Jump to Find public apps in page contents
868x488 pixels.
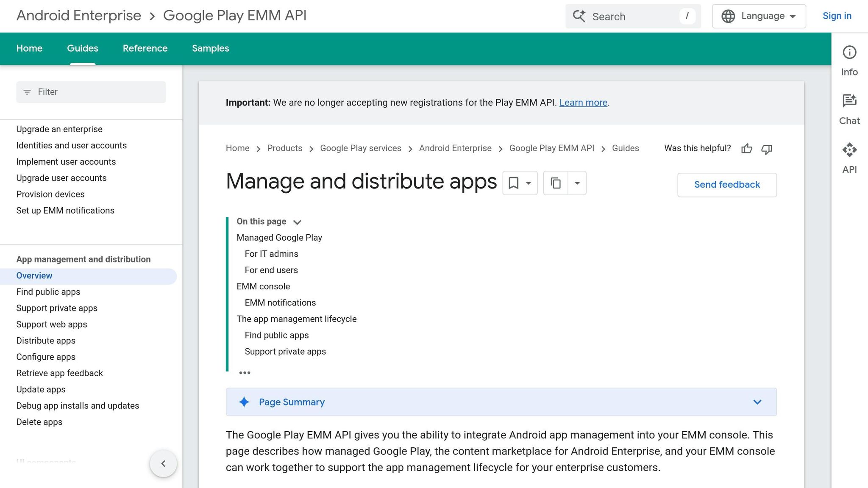point(276,335)
